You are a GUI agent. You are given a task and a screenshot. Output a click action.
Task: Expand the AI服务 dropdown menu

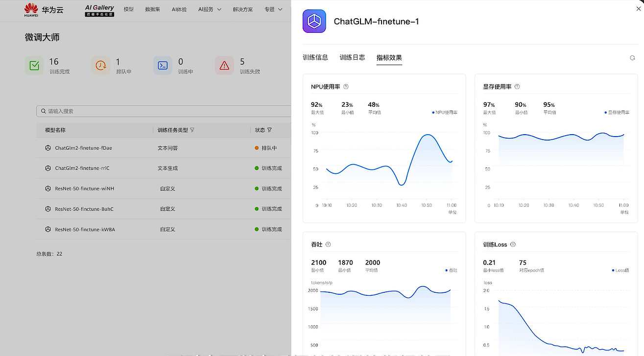(x=210, y=9)
